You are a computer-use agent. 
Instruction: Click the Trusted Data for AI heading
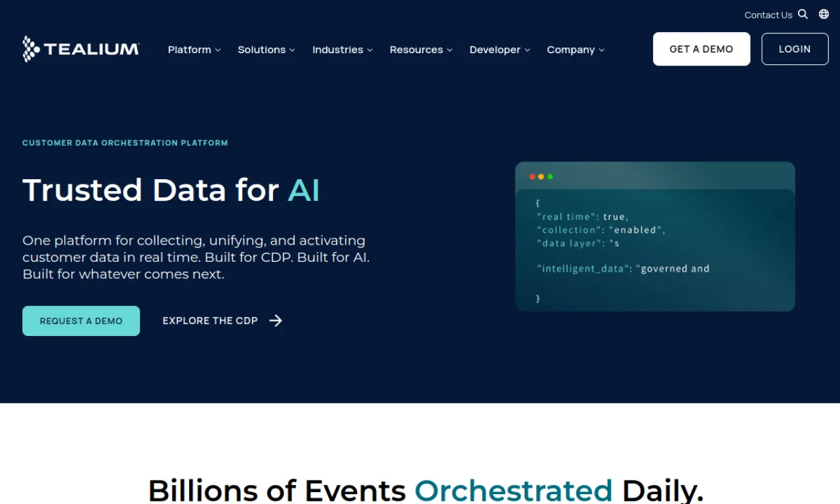[x=171, y=190]
